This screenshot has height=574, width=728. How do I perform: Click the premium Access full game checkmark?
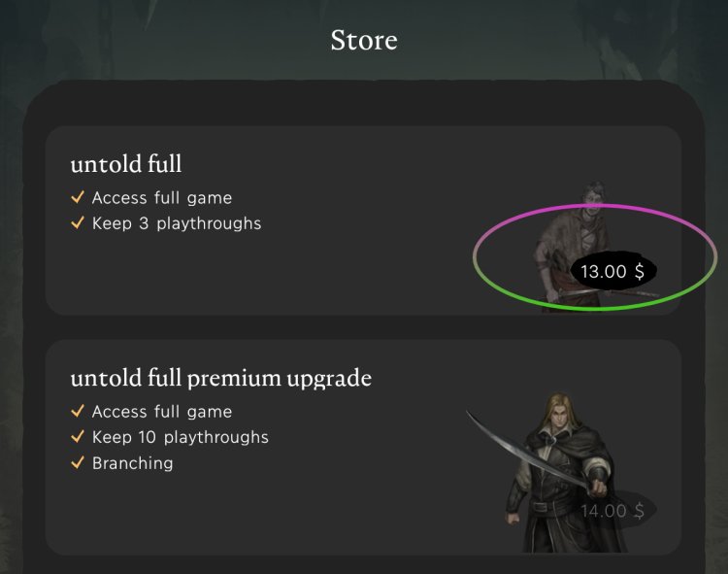pyautogui.click(x=78, y=411)
